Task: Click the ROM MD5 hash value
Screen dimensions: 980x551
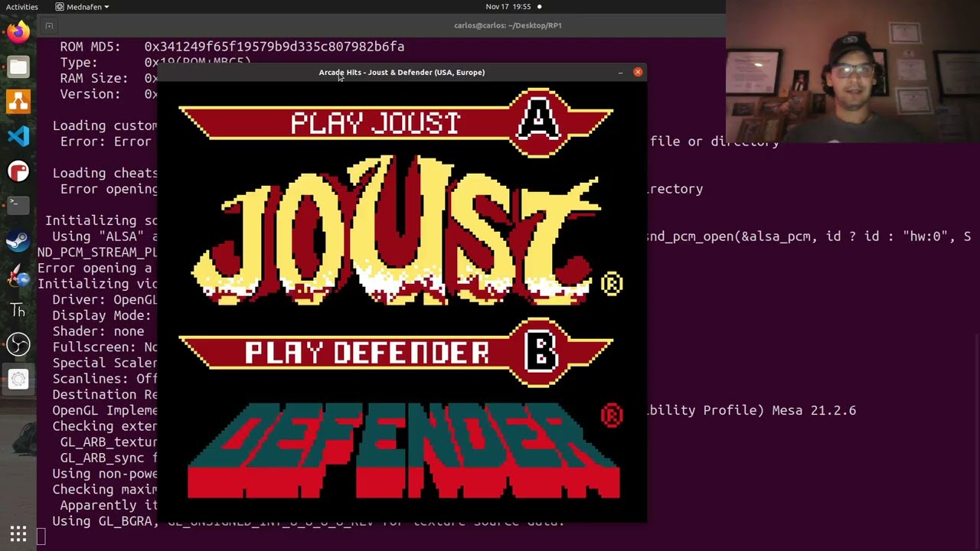Action: click(274, 47)
